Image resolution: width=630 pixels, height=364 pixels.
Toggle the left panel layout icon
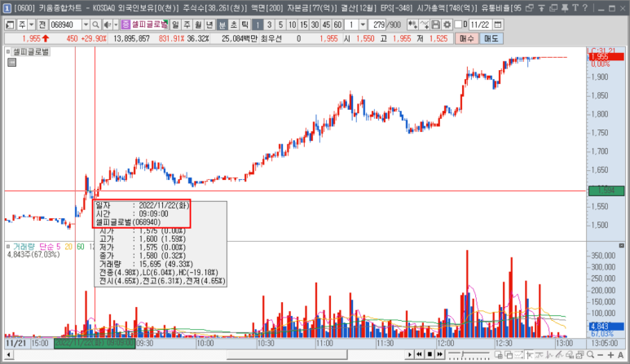pos(10,25)
